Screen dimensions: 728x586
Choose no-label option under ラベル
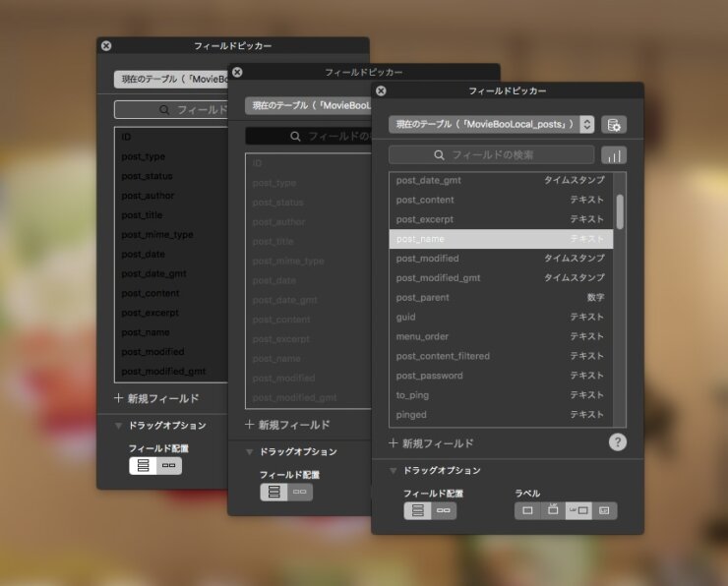pos(527,511)
